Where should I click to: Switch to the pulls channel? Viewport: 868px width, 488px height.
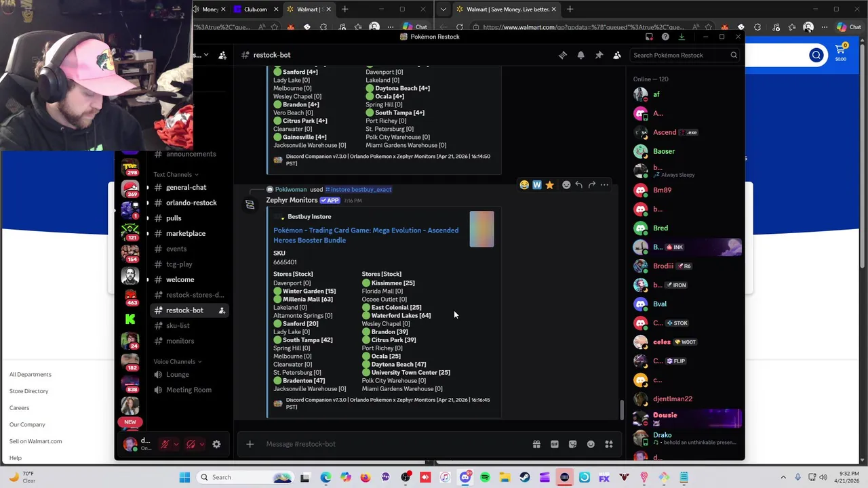pyautogui.click(x=174, y=218)
